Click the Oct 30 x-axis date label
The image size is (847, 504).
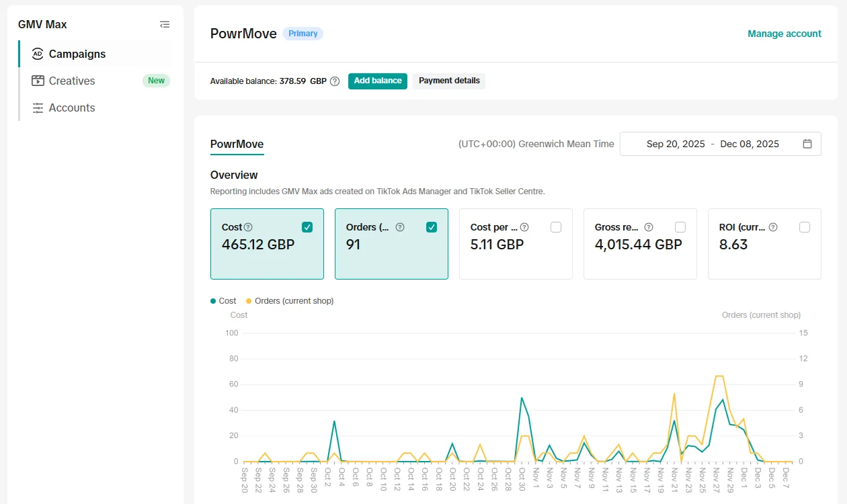pos(522,479)
